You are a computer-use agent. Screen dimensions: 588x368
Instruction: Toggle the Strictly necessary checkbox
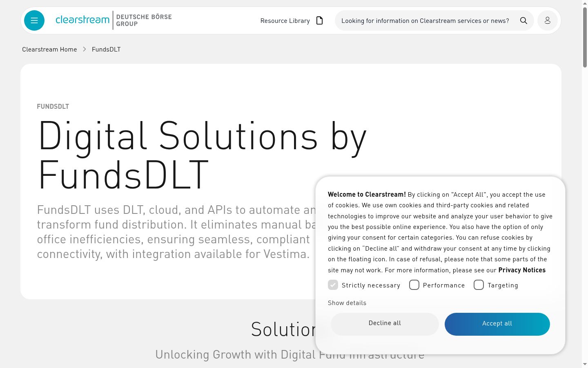pyautogui.click(x=333, y=285)
